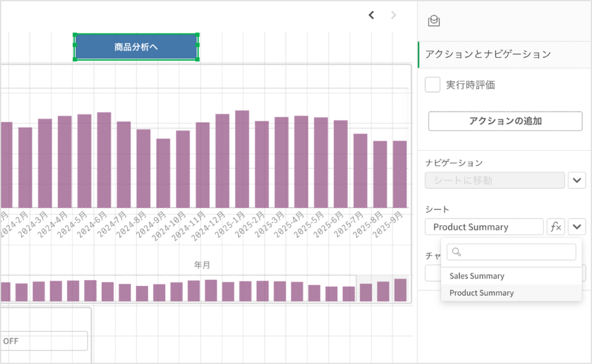Click the right-middle resize handle of 商品分析へ
The image size is (592, 364).
198,45
